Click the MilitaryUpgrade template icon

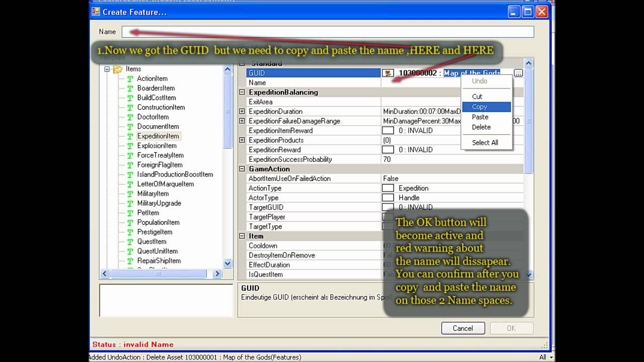pos(130,203)
